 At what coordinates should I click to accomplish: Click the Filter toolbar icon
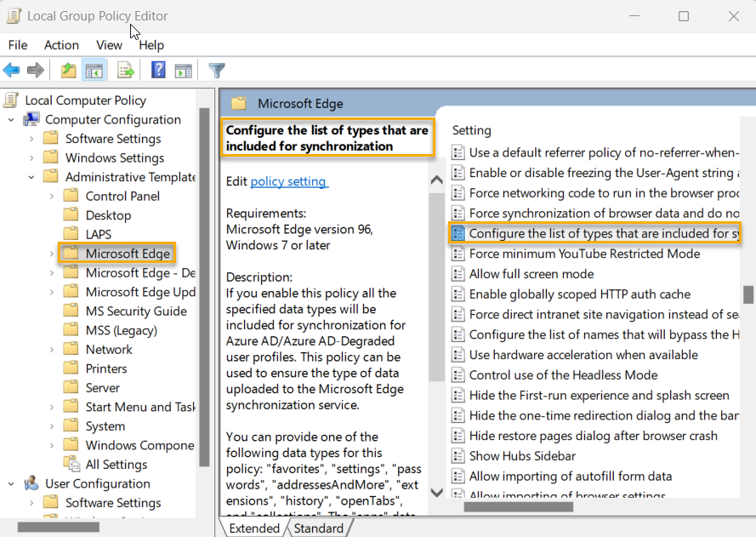point(216,70)
